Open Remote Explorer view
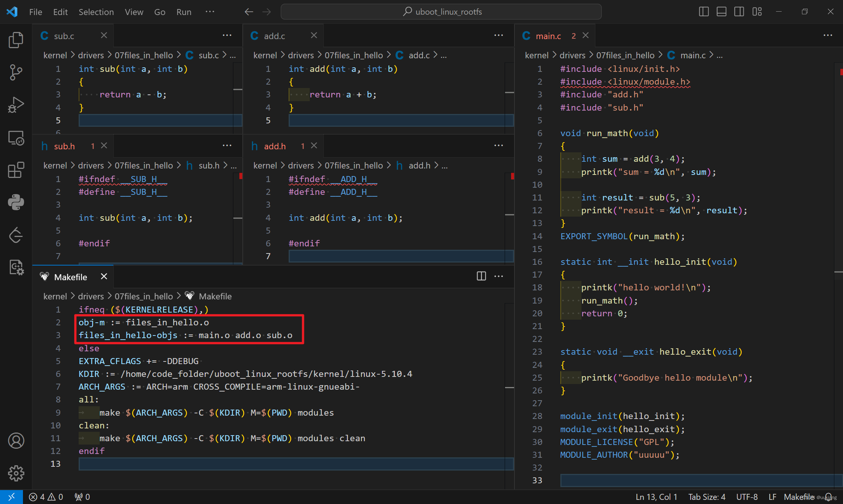 click(16, 138)
